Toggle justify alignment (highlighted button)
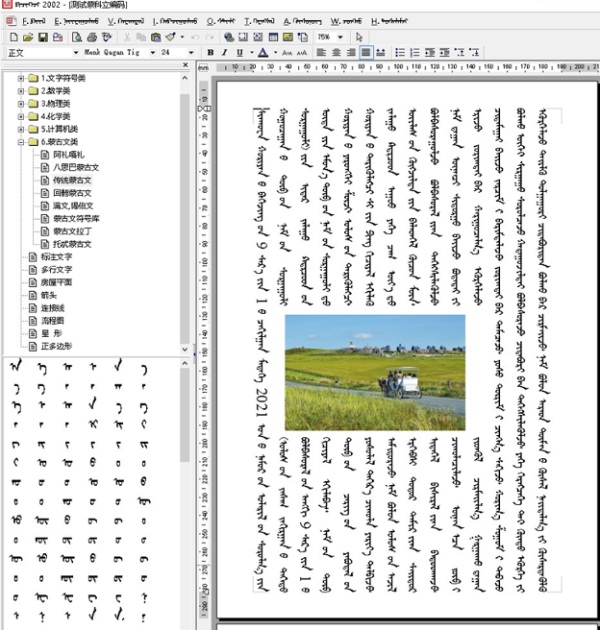The width and height of the screenshot is (600, 630). click(x=366, y=53)
